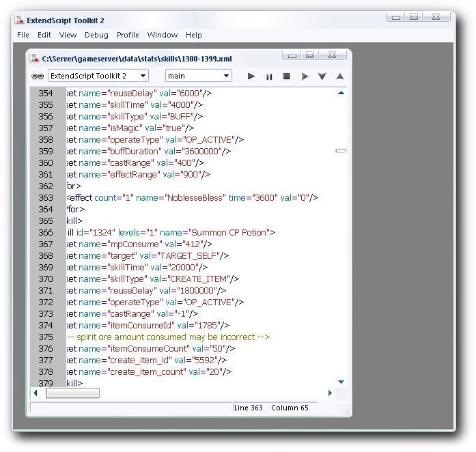Click line number 375 in the gutter
The image size is (476, 452).
point(46,337)
